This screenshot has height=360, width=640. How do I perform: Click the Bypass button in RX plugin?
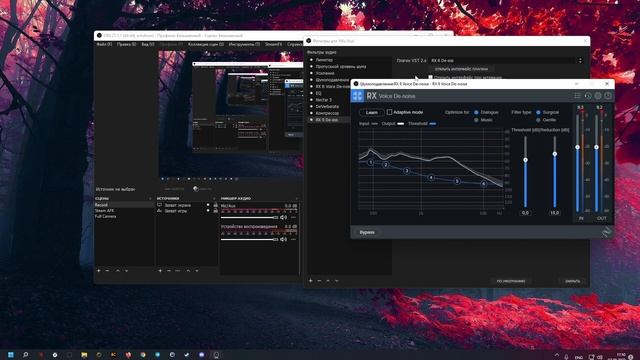(x=367, y=232)
